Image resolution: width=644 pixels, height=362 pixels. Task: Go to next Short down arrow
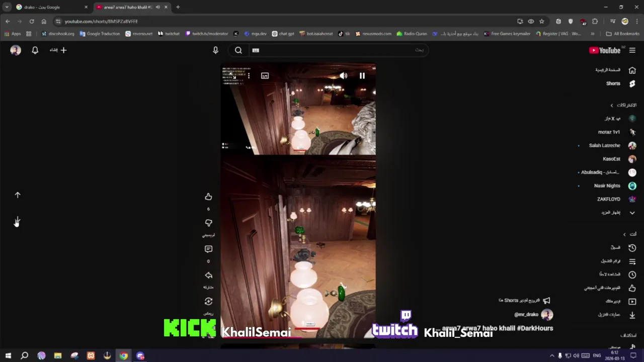pos(17,221)
